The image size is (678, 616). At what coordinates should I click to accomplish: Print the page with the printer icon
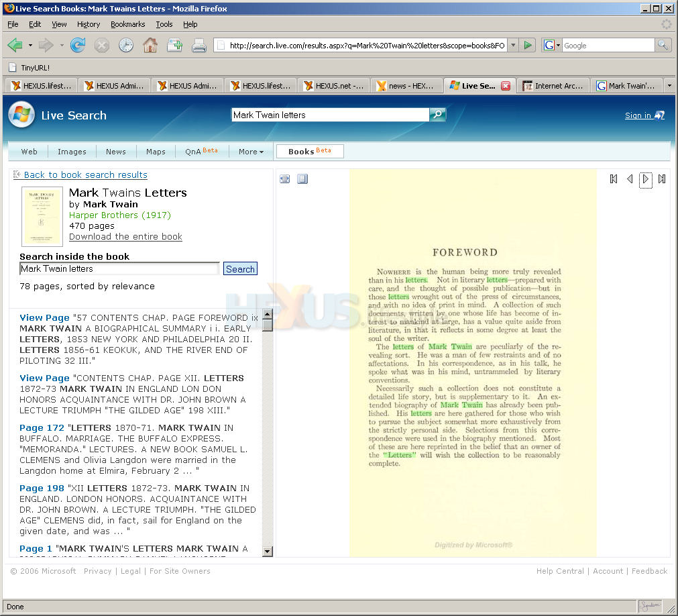point(199,45)
